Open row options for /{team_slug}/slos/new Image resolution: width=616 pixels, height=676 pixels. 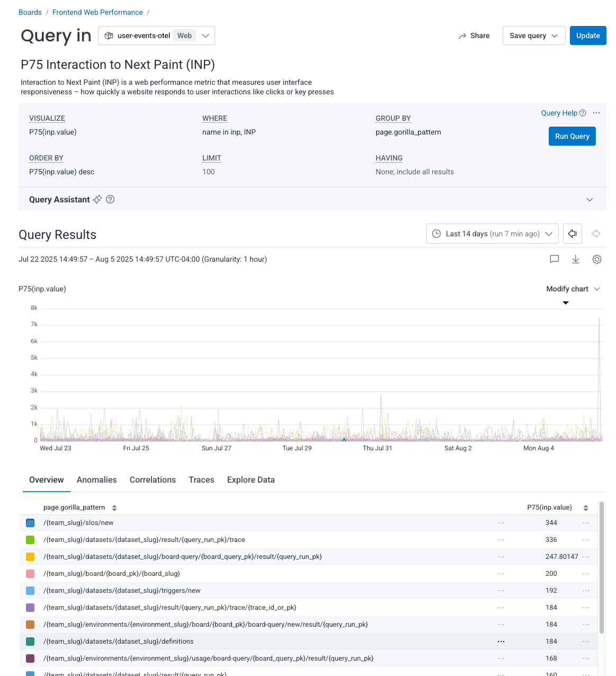(x=501, y=523)
